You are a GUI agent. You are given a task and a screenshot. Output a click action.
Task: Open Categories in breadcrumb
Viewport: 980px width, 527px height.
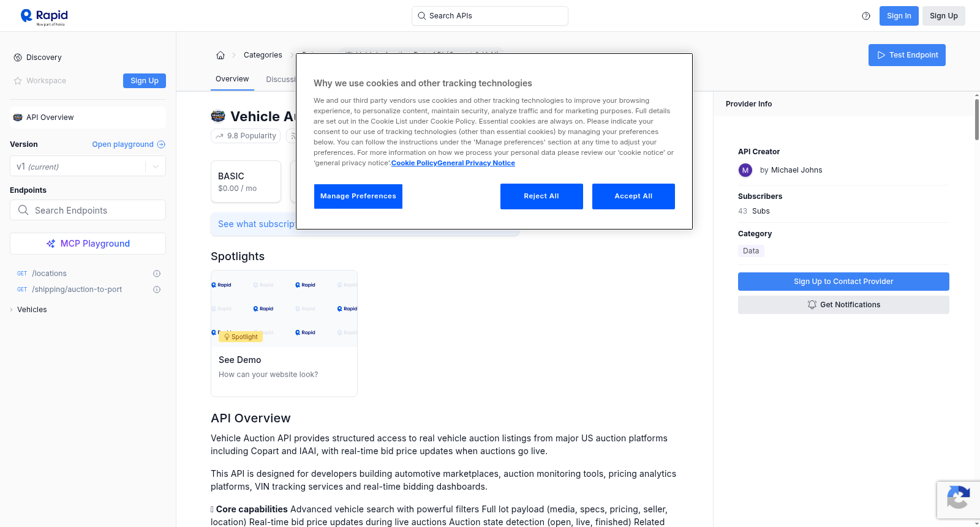[263, 55]
